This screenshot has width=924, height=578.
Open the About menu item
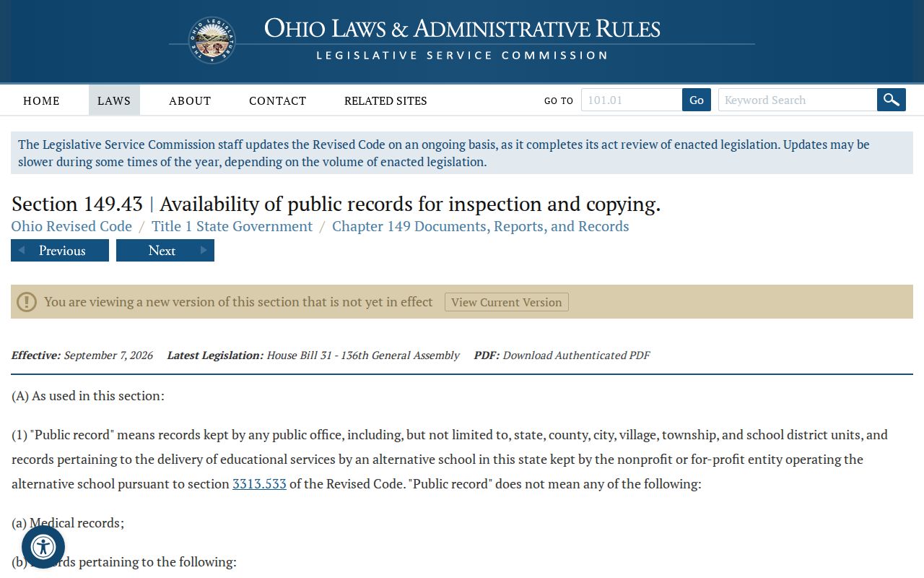click(190, 100)
